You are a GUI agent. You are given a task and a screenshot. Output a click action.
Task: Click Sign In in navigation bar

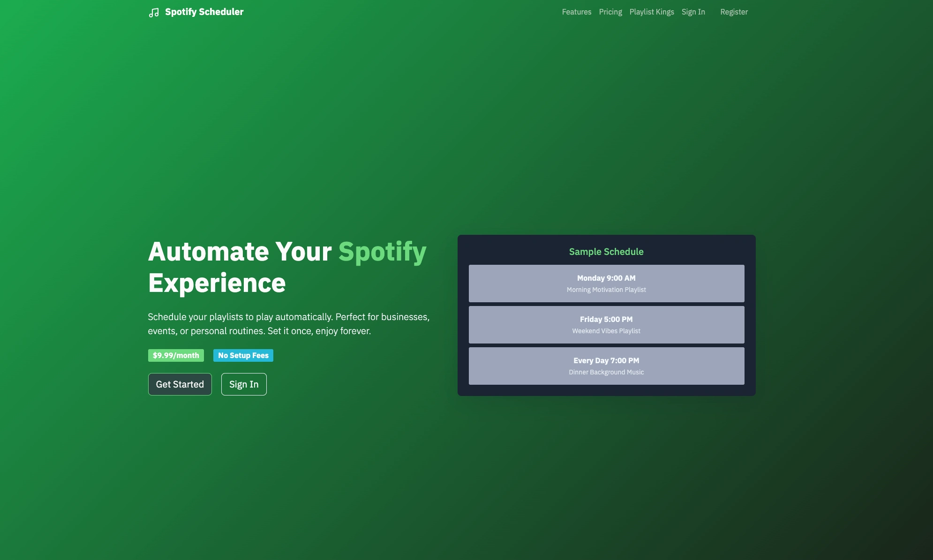point(693,12)
